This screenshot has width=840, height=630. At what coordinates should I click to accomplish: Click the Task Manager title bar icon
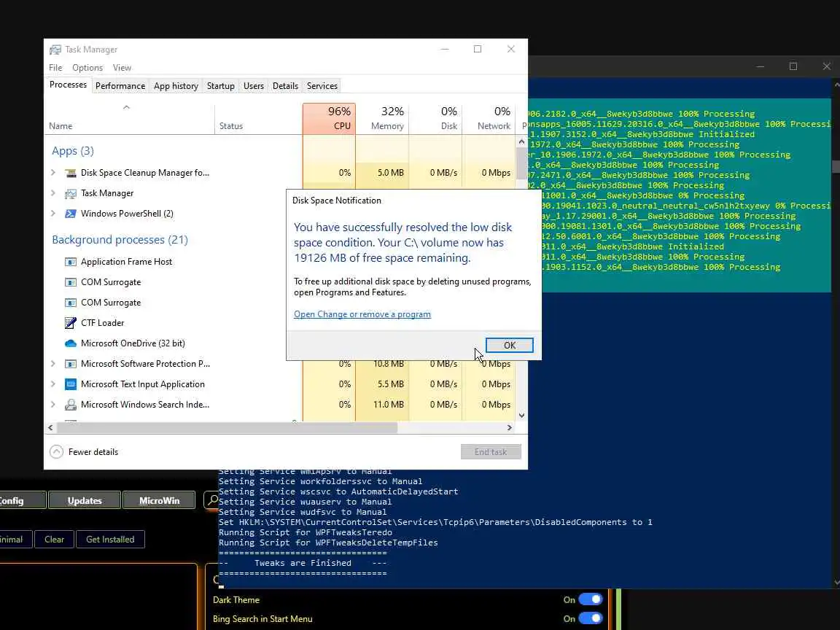click(55, 50)
